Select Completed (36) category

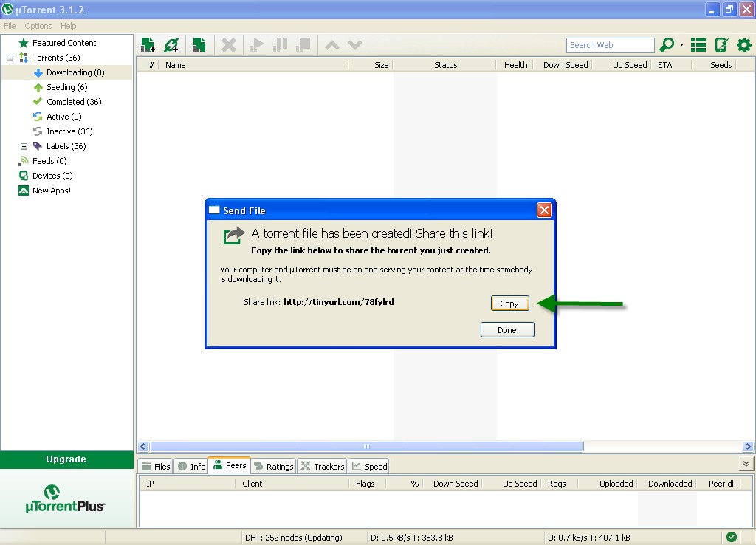click(x=74, y=102)
